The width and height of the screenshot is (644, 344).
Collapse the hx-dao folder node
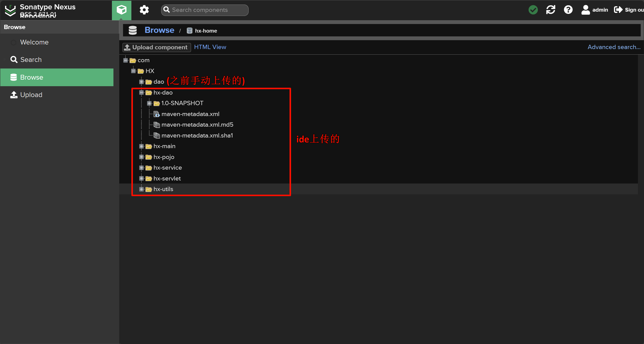click(x=141, y=93)
